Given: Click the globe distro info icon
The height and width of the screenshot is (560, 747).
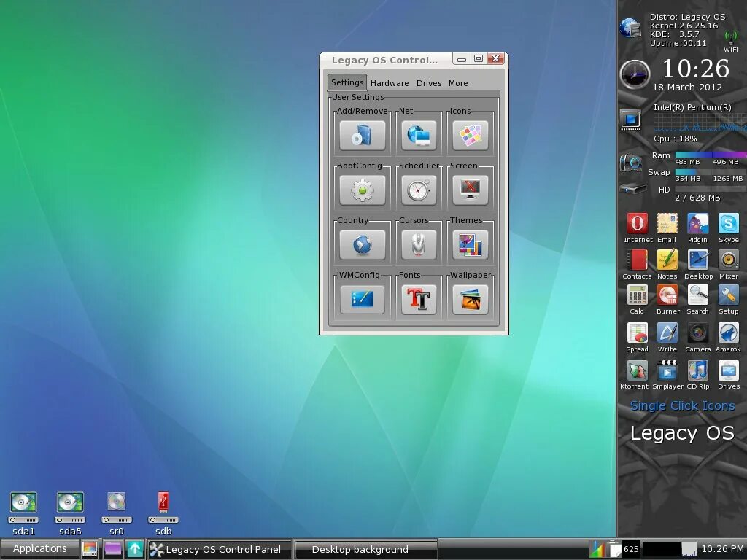Looking at the screenshot, I should click(x=631, y=28).
